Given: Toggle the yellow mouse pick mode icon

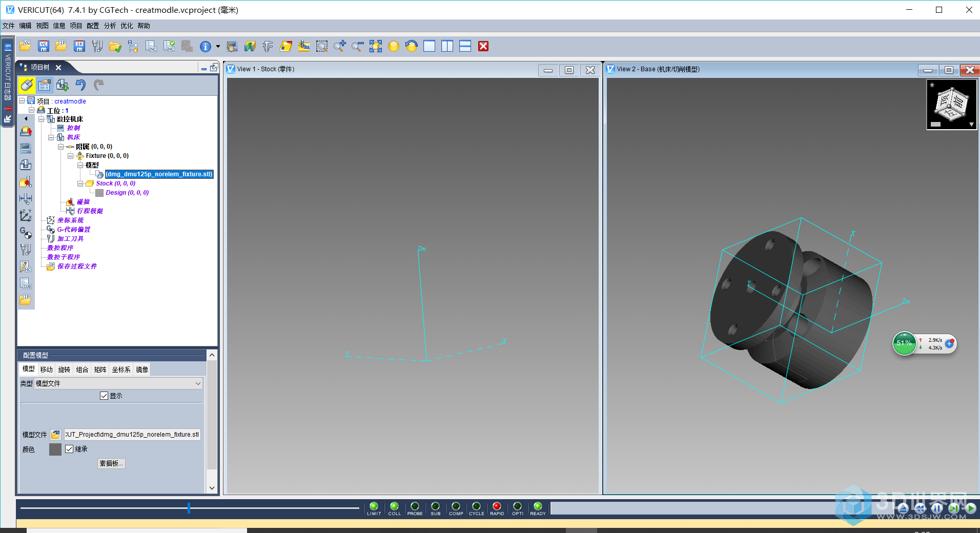Looking at the screenshot, I should pos(27,85).
